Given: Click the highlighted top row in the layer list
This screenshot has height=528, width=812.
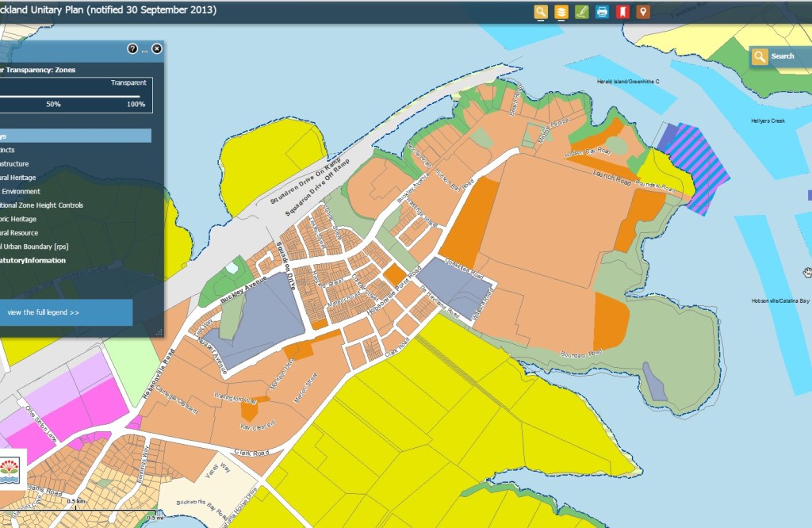Looking at the screenshot, I should pos(75,136).
